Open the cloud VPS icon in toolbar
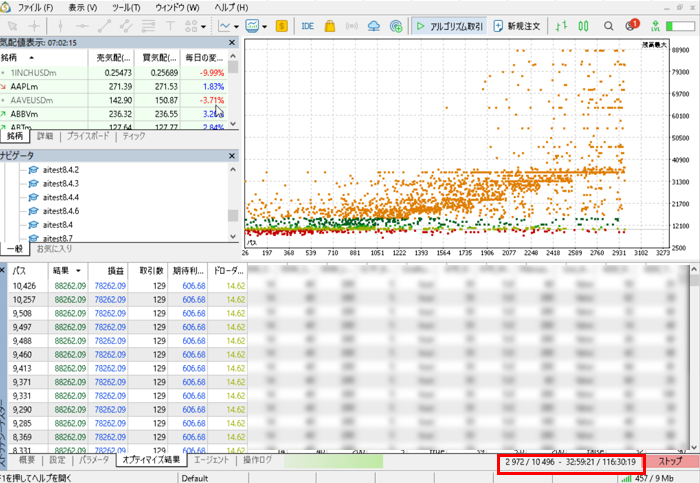The image size is (700, 483). coord(374,25)
